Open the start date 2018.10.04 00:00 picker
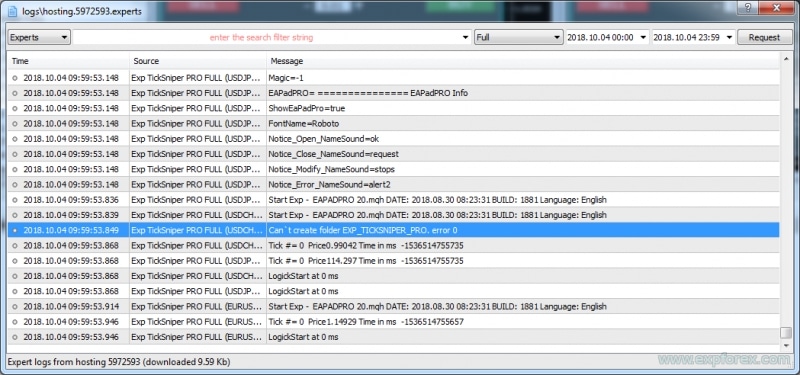This screenshot has height=375, width=800. pyautogui.click(x=607, y=37)
